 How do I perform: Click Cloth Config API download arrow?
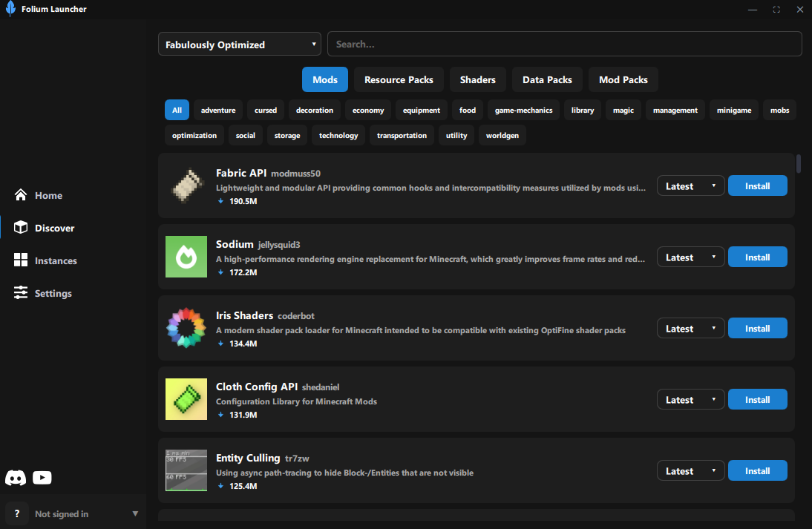[220, 415]
